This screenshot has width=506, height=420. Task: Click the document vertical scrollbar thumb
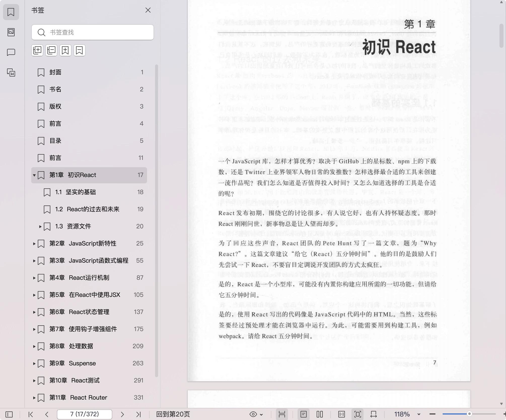coord(501,35)
